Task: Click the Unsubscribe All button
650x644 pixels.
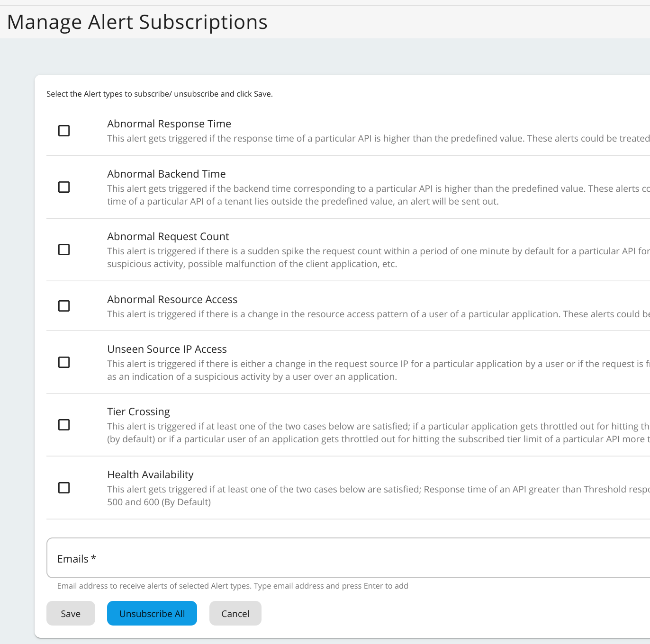Action: [152, 613]
